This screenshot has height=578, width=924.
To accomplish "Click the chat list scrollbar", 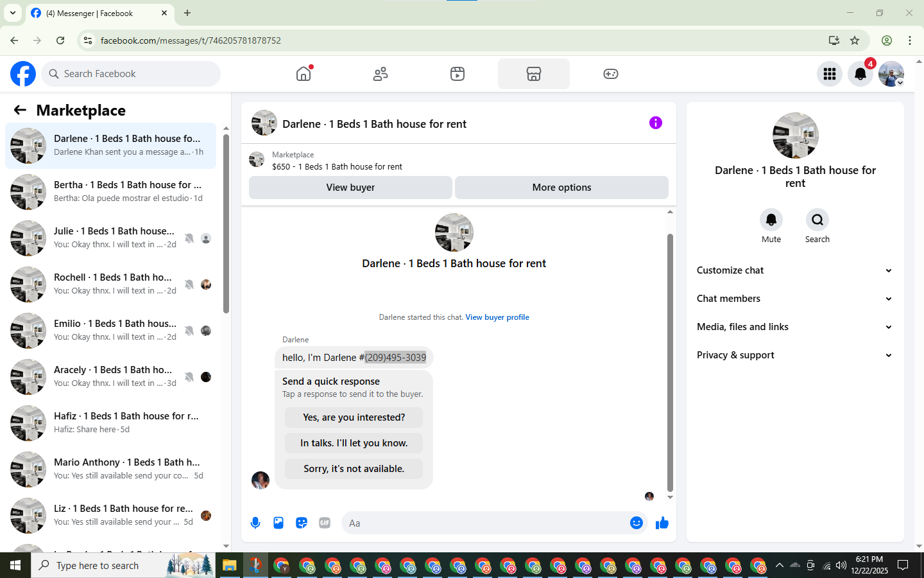I will click(x=226, y=223).
